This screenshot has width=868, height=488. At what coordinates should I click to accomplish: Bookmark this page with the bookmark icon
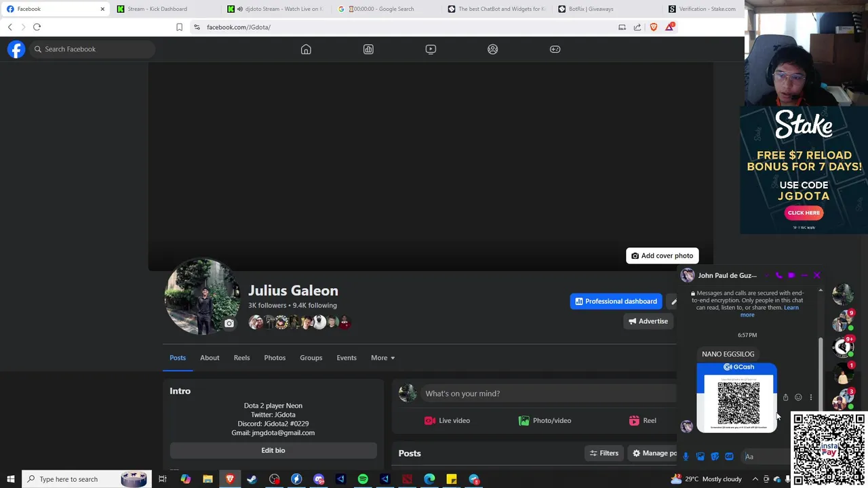point(179,27)
